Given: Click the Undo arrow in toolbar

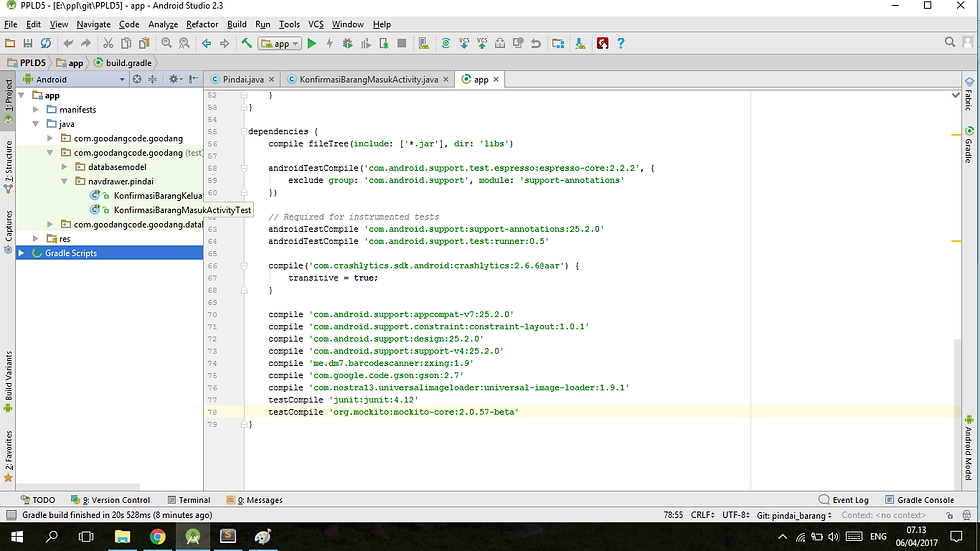Looking at the screenshot, I should [68, 43].
